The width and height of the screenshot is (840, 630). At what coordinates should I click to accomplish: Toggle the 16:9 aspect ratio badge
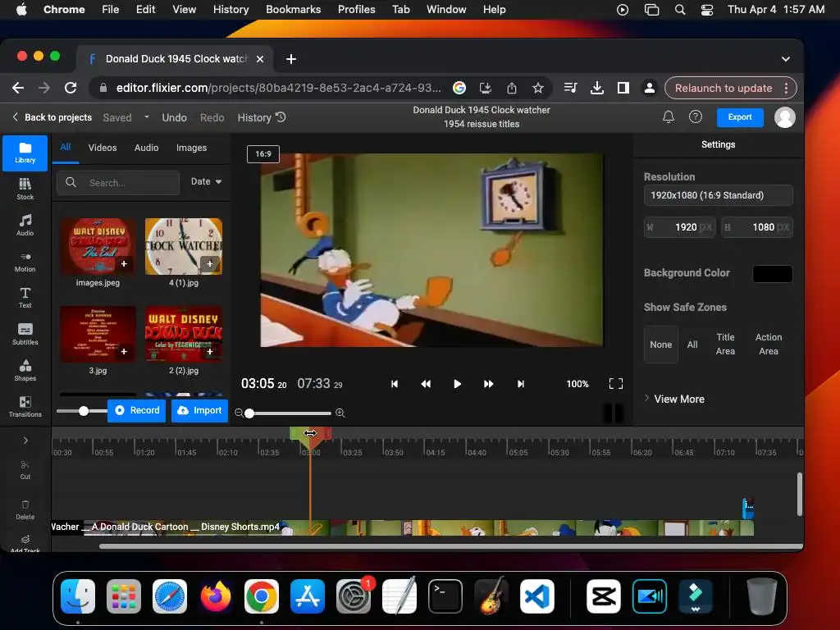[263, 153]
